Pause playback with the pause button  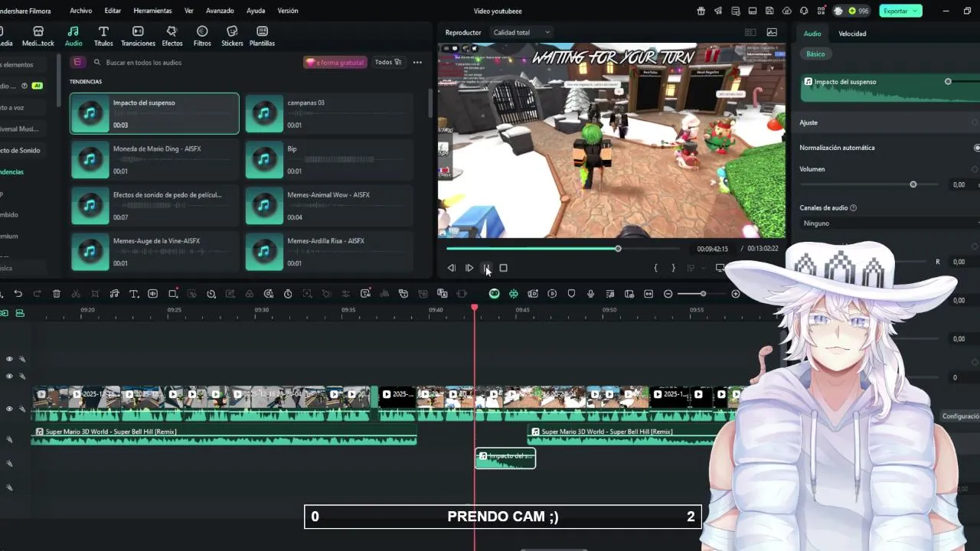click(486, 268)
